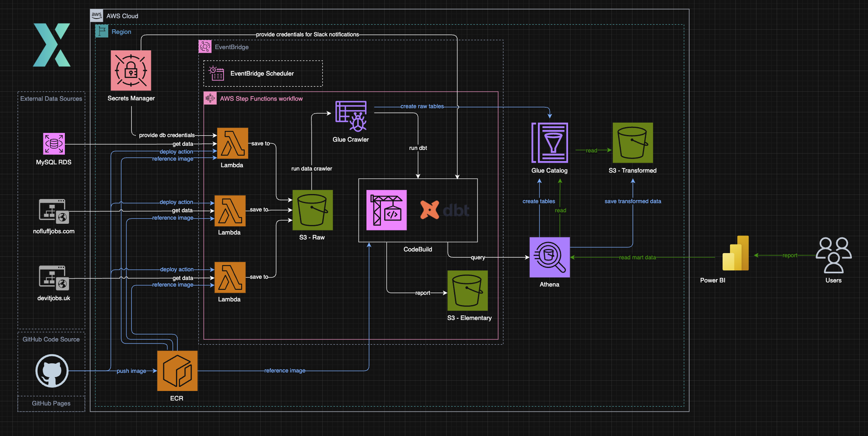
Task: Select the EventBridge service icon
Action: point(205,47)
